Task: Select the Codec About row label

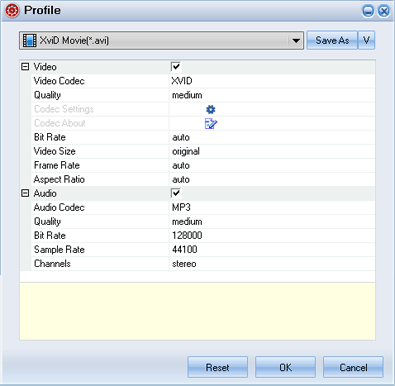Action: [60, 123]
